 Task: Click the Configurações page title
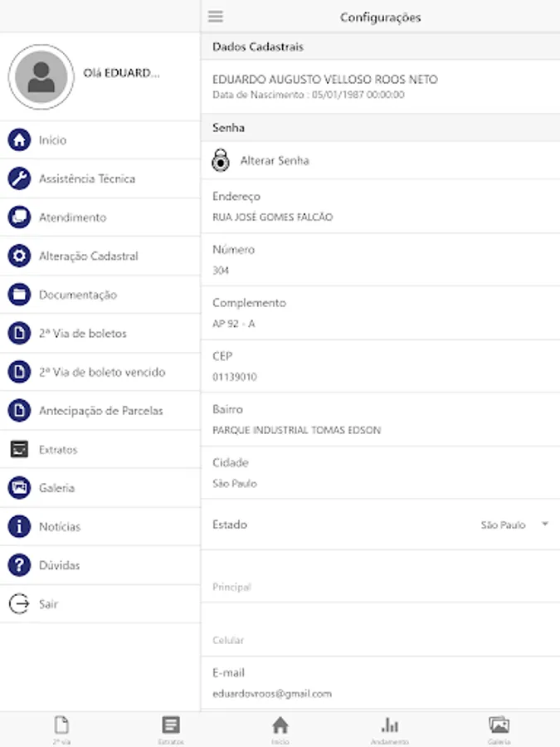[x=380, y=17]
